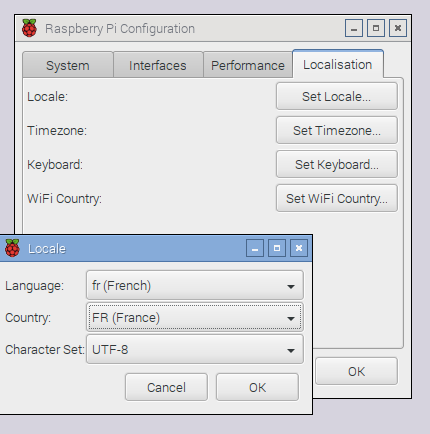Click the raspberry icon in Locale title bar

[x=12, y=248]
